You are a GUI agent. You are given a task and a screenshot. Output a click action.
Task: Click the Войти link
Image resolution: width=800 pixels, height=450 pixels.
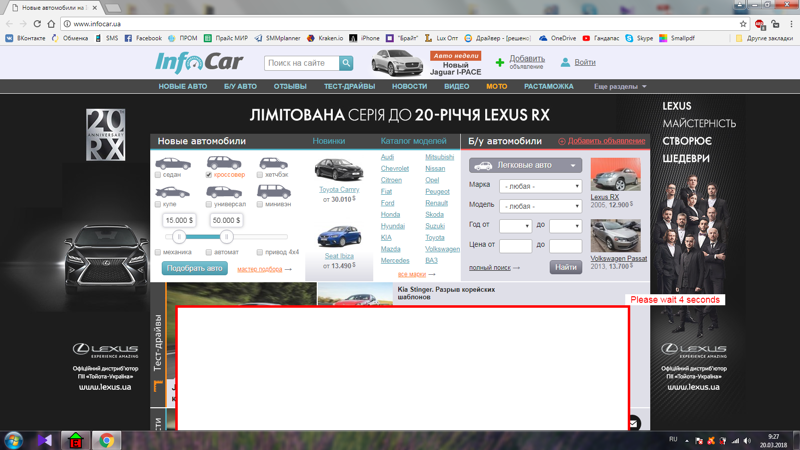tap(585, 62)
